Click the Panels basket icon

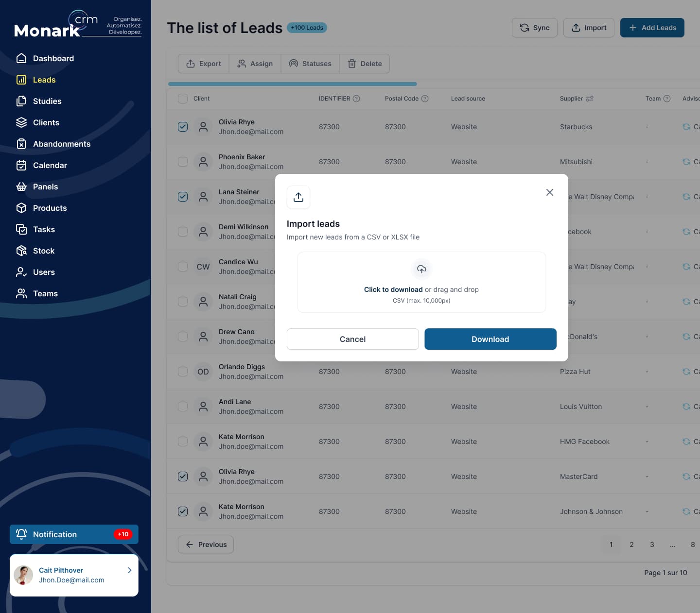tap(21, 187)
